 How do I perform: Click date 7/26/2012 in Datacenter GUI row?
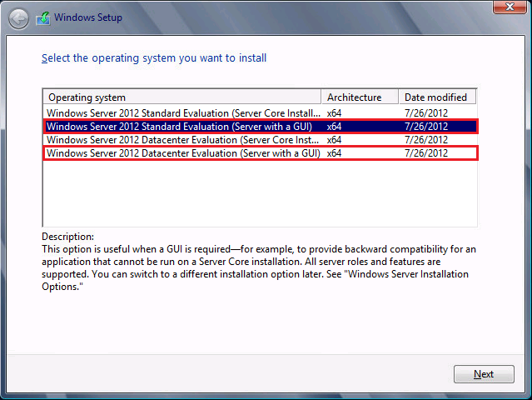click(425, 153)
